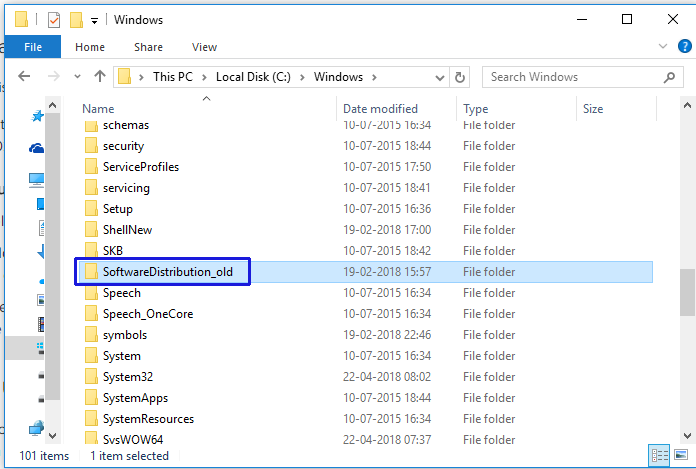Select the symbols folder
This screenshot has height=469, width=696.
pos(364,335)
